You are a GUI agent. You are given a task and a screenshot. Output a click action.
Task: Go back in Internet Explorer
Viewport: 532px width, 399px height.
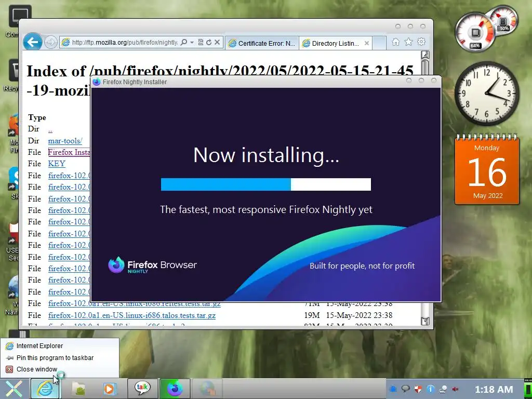point(33,43)
